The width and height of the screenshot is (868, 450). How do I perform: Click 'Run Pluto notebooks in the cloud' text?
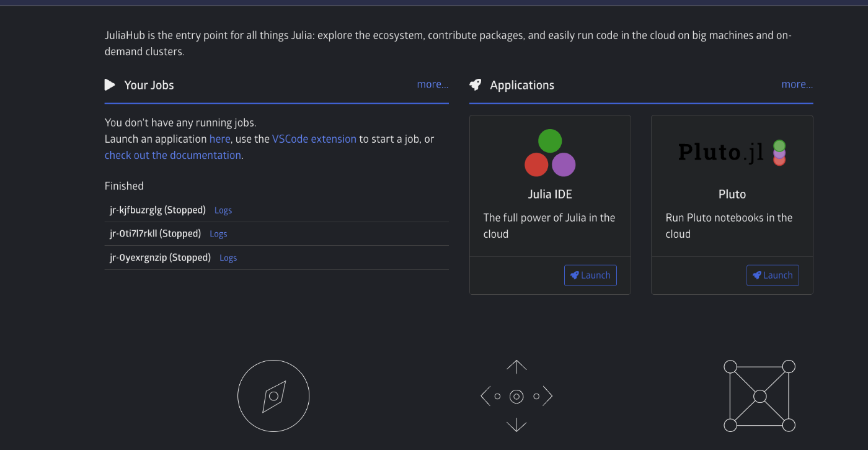pyautogui.click(x=729, y=226)
